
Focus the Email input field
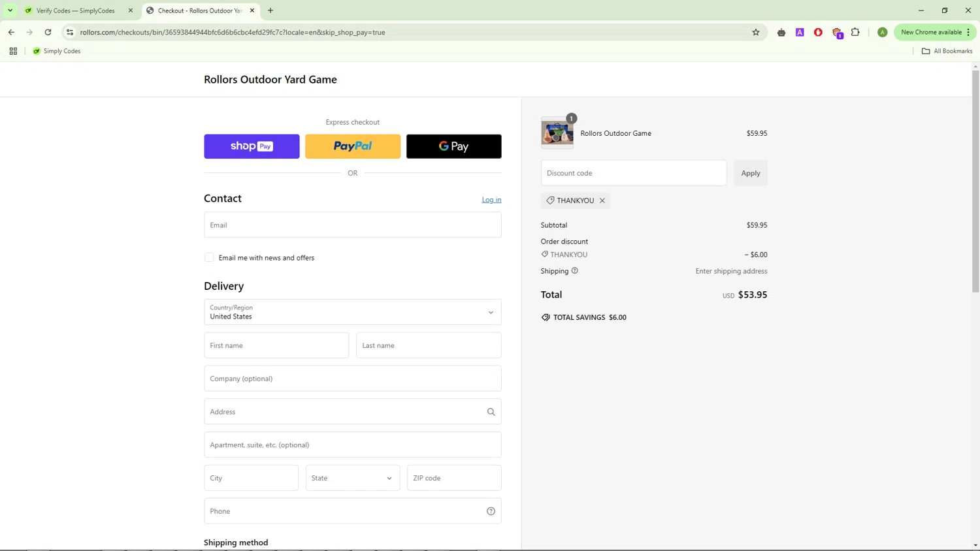pyautogui.click(x=353, y=225)
